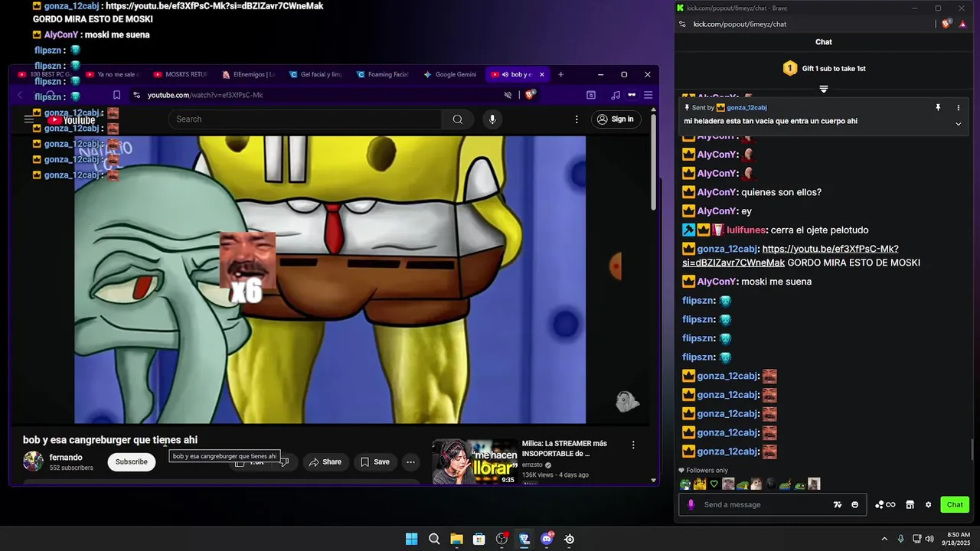Open a new browser tab with plus

(x=560, y=75)
